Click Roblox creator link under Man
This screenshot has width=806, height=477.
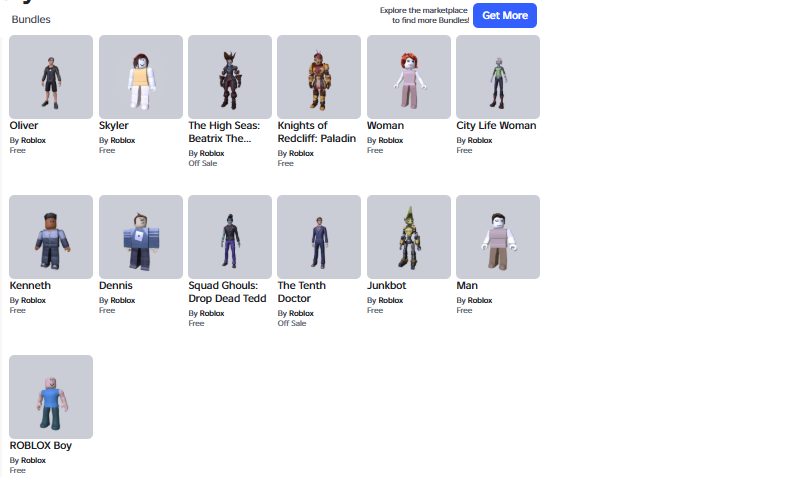[480, 300]
